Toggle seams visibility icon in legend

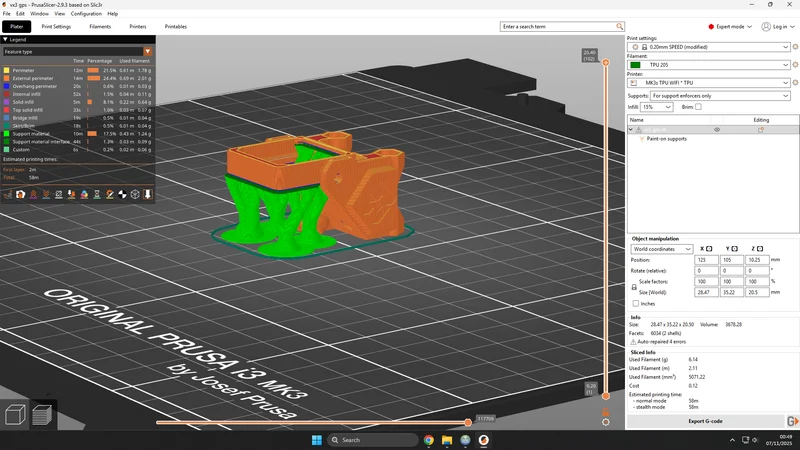coord(59,194)
